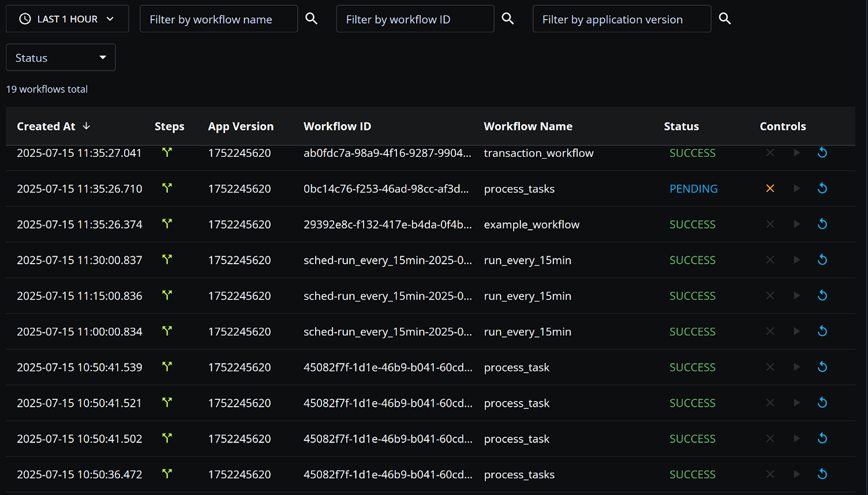The height and width of the screenshot is (495, 868).
Task: Click the search icon for workflow ID filter
Action: 508,18
